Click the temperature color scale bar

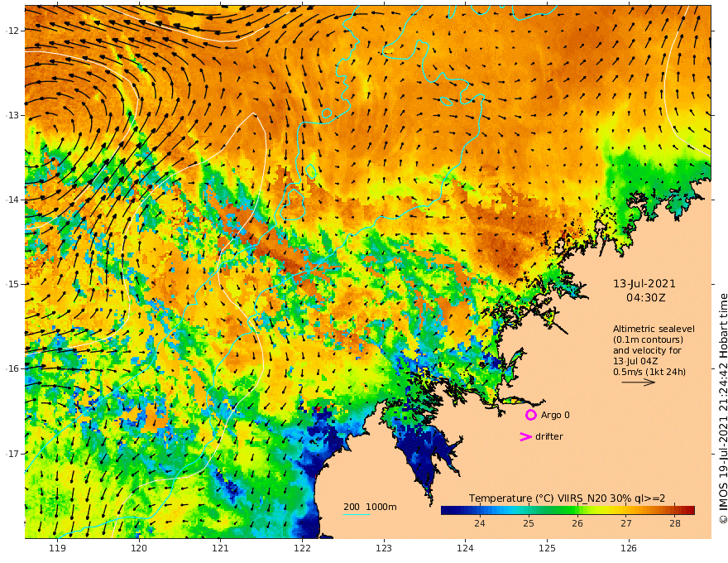pyautogui.click(x=568, y=510)
